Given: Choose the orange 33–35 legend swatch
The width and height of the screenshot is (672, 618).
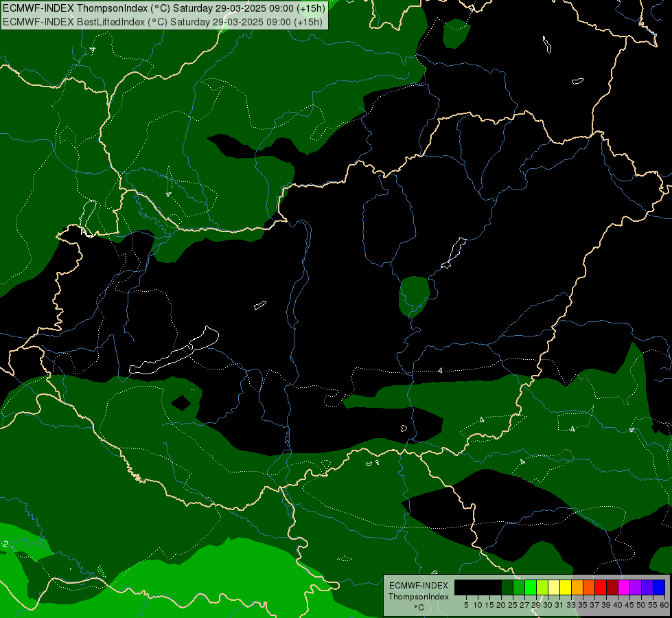Looking at the screenshot, I should coord(577,587).
